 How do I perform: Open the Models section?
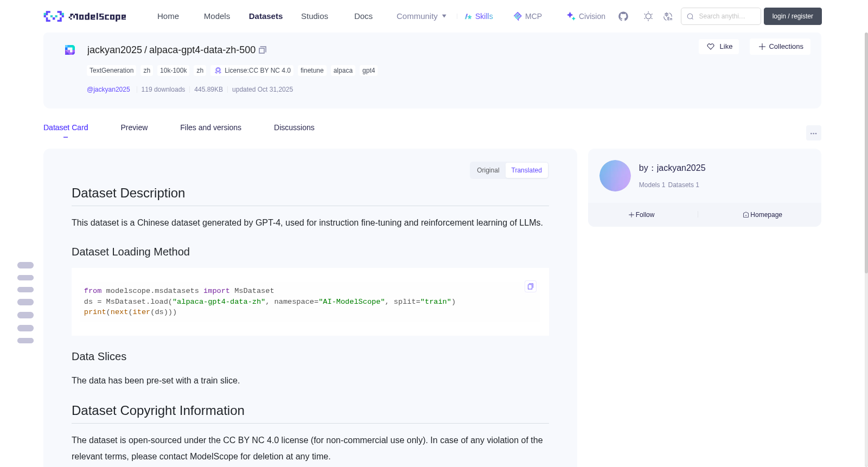click(x=217, y=16)
